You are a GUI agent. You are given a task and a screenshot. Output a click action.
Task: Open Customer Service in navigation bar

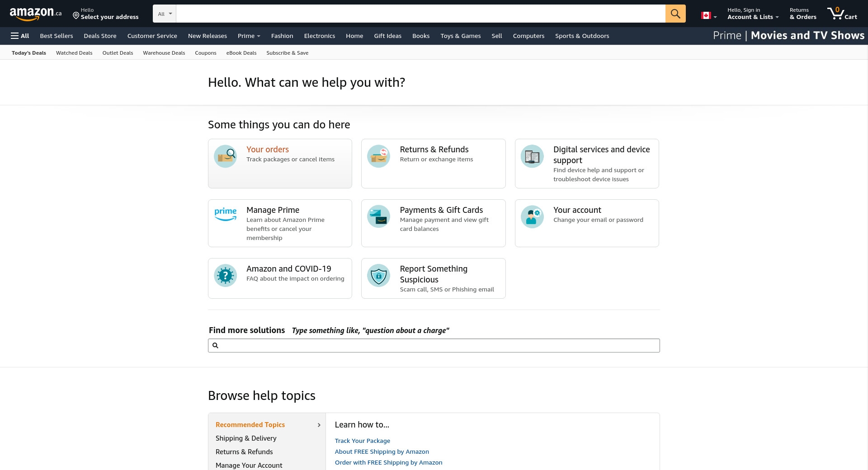152,36
